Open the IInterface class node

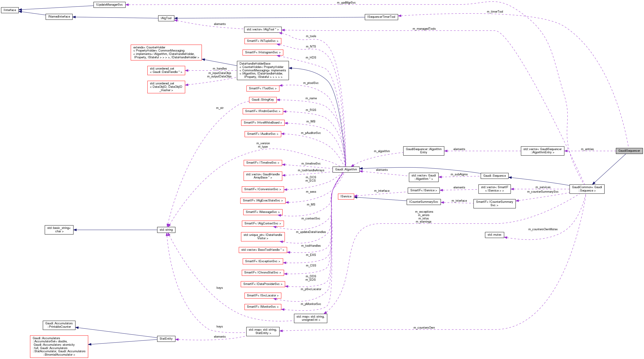10,10
